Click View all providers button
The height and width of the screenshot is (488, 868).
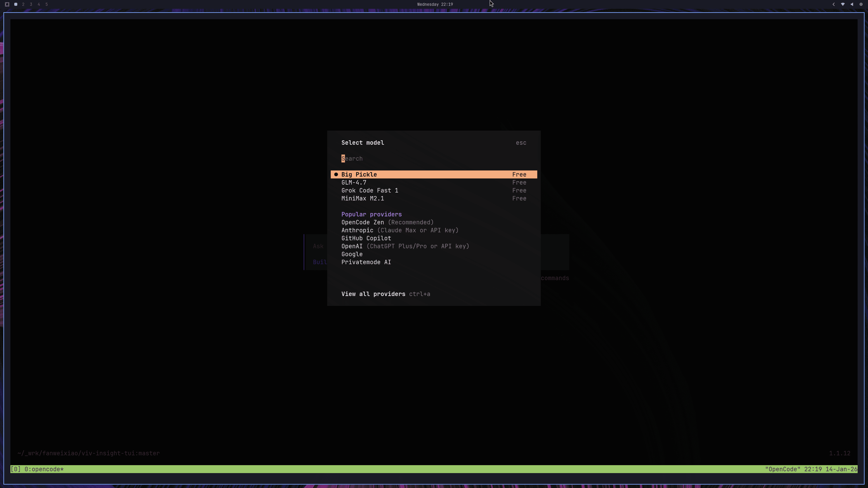[373, 294]
